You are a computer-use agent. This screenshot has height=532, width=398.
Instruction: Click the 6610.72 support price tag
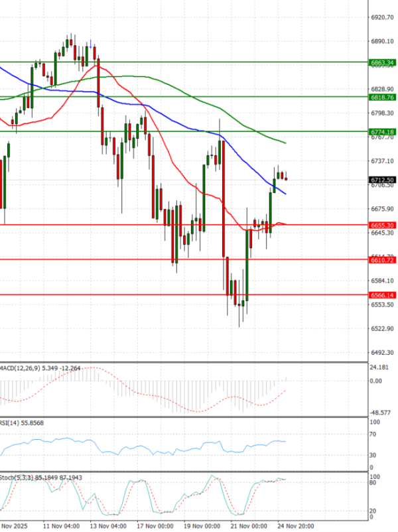coord(382,260)
